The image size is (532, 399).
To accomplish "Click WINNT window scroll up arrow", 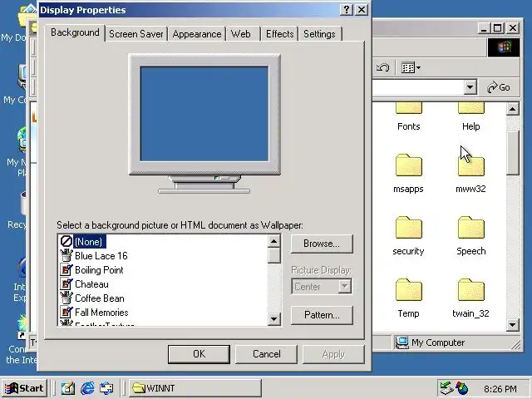I will [x=512, y=109].
